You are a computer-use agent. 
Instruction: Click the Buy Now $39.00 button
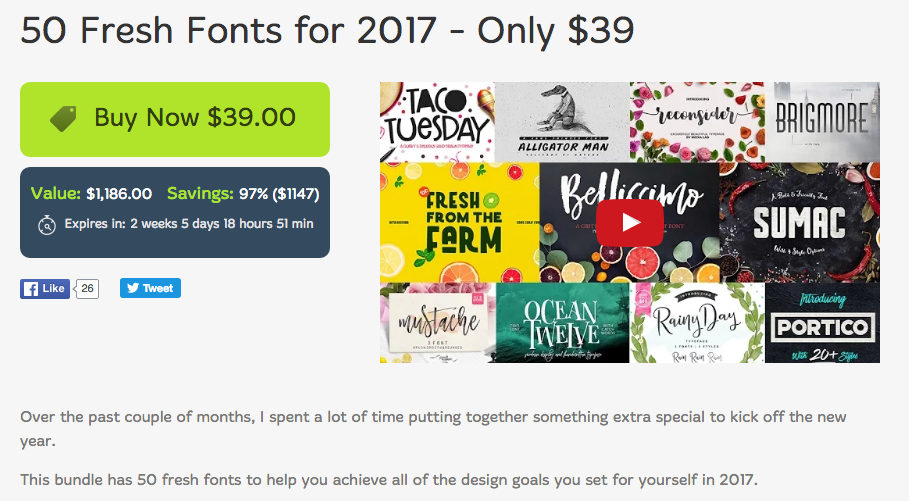(175, 119)
